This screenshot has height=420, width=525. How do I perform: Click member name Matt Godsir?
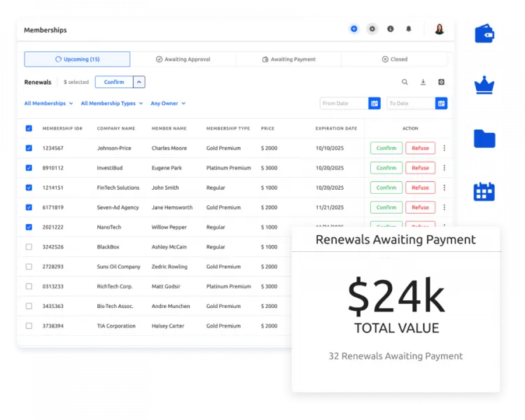(166, 286)
